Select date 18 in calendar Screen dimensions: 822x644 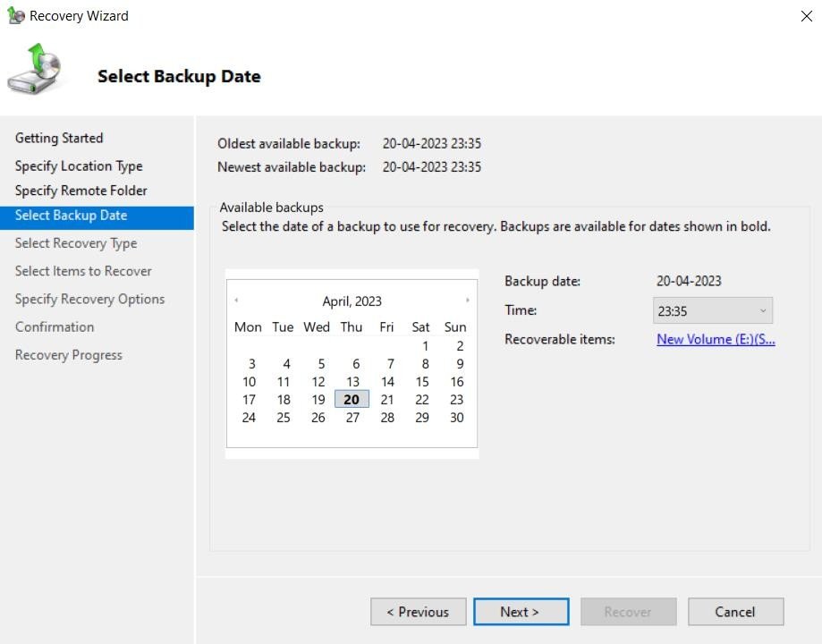coord(284,400)
